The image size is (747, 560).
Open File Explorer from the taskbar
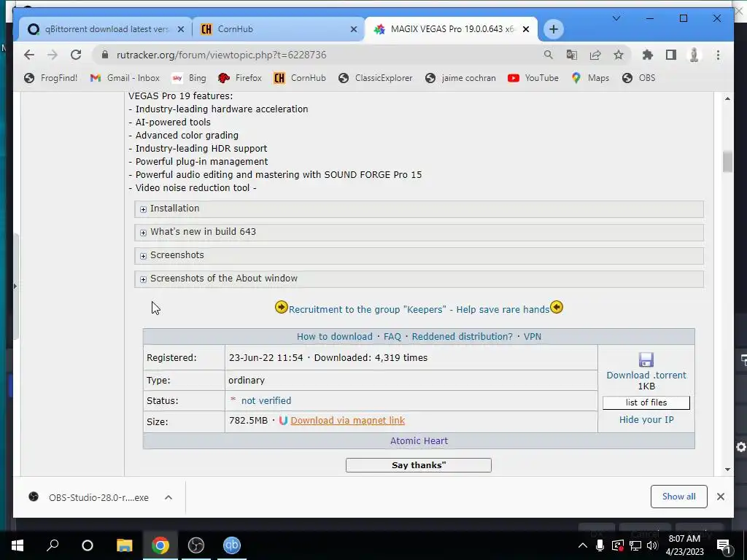tap(124, 545)
